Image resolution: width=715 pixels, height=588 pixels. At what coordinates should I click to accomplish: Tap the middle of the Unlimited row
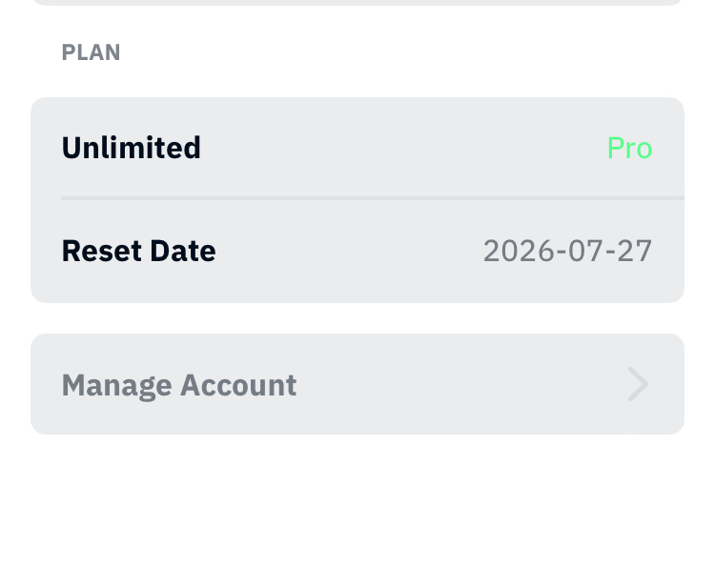coord(381,148)
